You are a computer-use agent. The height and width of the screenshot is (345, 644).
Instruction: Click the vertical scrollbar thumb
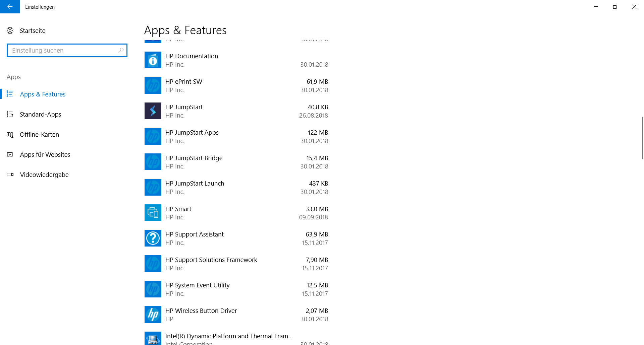pos(642,138)
